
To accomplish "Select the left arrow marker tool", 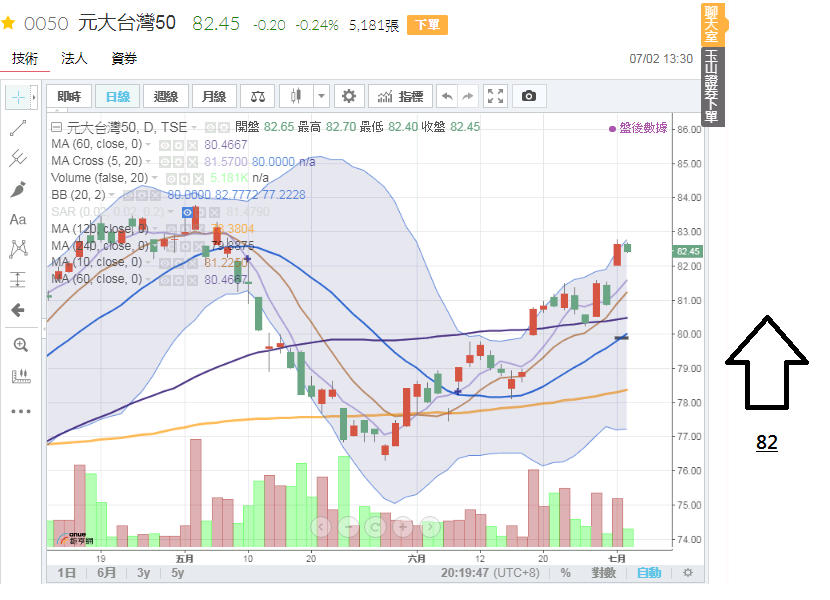I will pos(18,310).
